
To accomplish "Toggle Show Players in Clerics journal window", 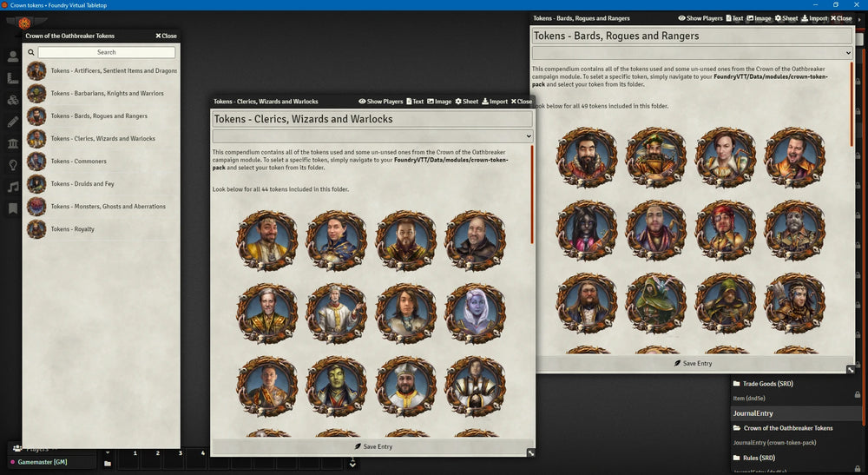I will [x=380, y=102].
